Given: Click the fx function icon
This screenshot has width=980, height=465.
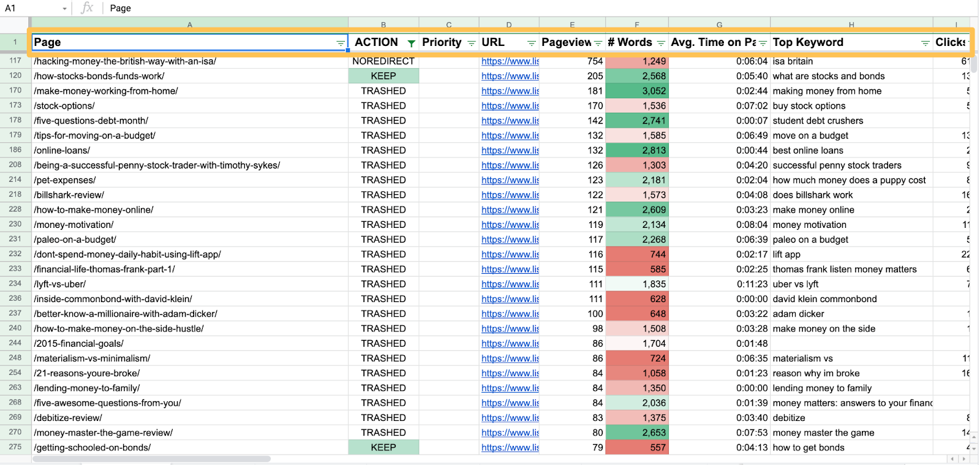Looking at the screenshot, I should point(87,8).
